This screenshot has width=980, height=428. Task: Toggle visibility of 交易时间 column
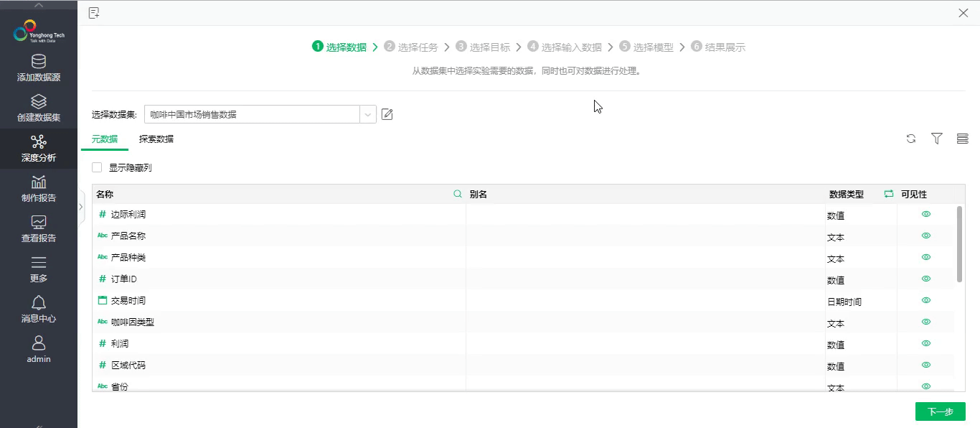coord(926,300)
